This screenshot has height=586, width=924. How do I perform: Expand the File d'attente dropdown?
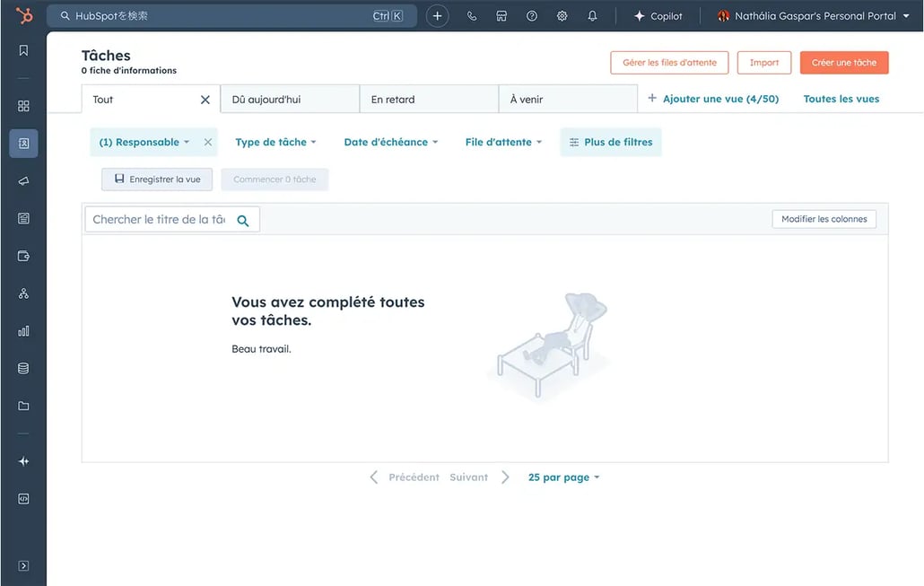[503, 142]
